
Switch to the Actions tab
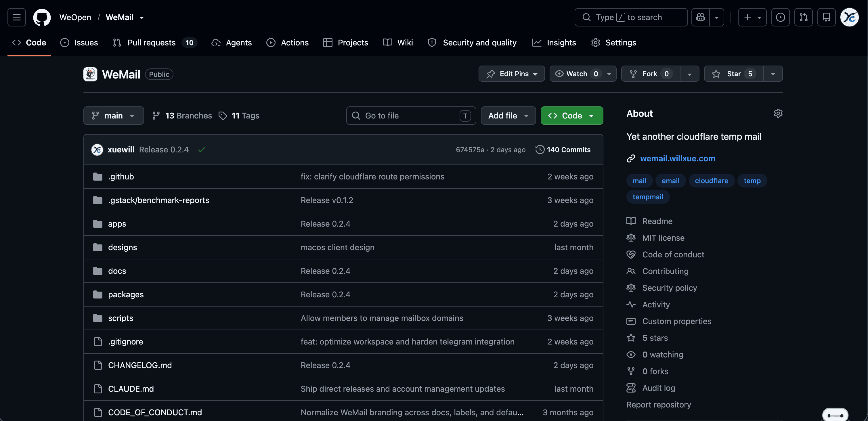(287, 43)
